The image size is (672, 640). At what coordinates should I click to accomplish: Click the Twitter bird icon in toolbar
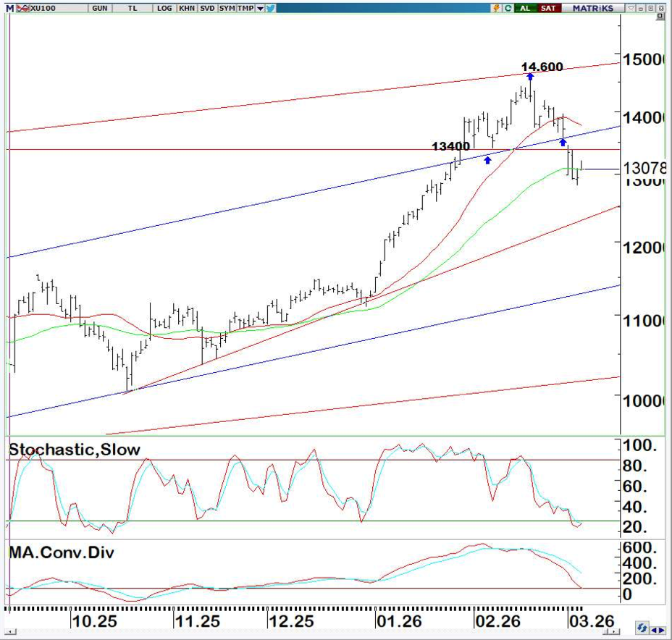pos(270,8)
